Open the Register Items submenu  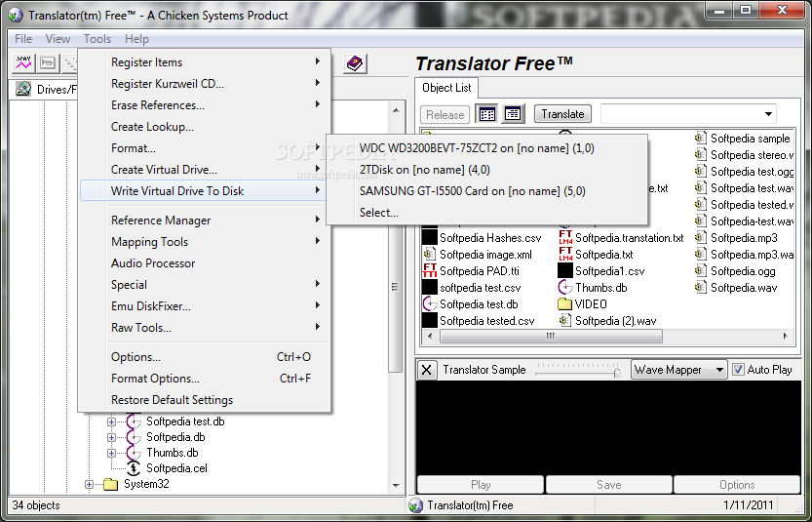pos(205,62)
